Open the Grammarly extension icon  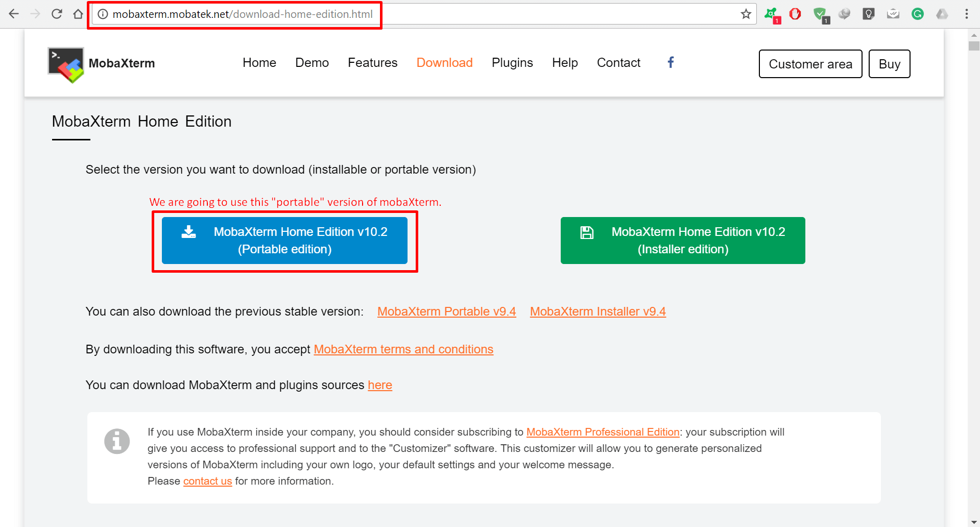coord(918,14)
